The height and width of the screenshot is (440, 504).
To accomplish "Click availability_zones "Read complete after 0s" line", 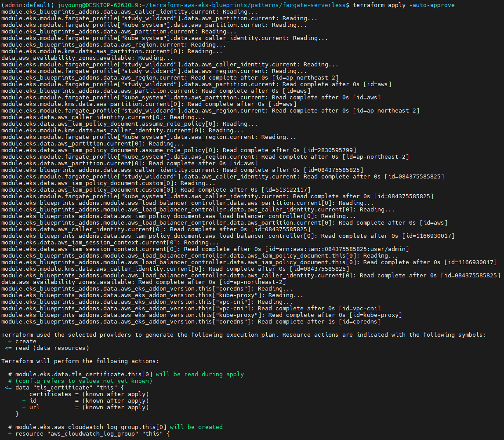I will coord(144,282).
